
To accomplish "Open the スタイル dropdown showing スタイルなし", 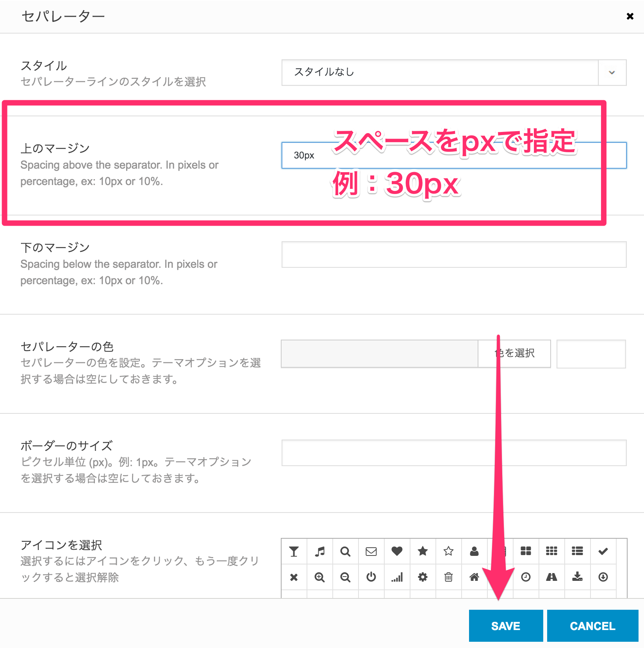I will coord(454,73).
